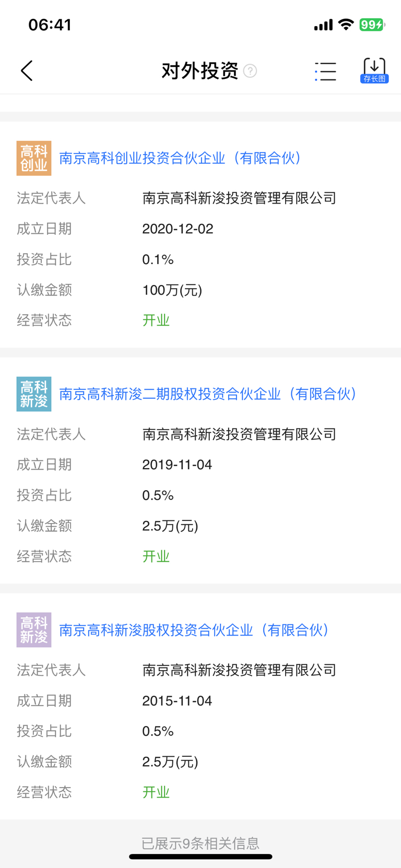The width and height of the screenshot is (401, 868).
Task: Tap the 100万(元) subscribed amount
Action: tap(172, 290)
